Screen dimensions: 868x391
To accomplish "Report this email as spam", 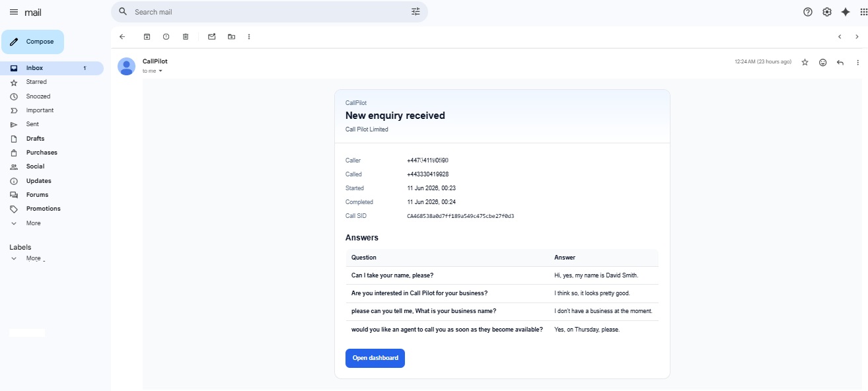I will pos(166,37).
